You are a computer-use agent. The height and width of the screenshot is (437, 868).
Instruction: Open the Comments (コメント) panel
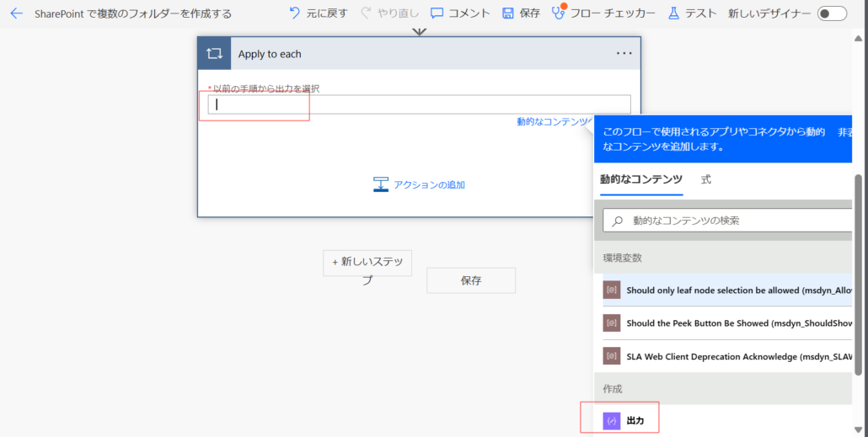[460, 13]
